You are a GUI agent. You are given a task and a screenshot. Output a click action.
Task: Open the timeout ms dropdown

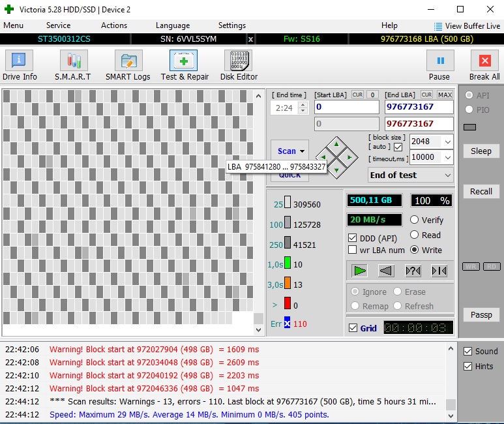[x=447, y=157]
